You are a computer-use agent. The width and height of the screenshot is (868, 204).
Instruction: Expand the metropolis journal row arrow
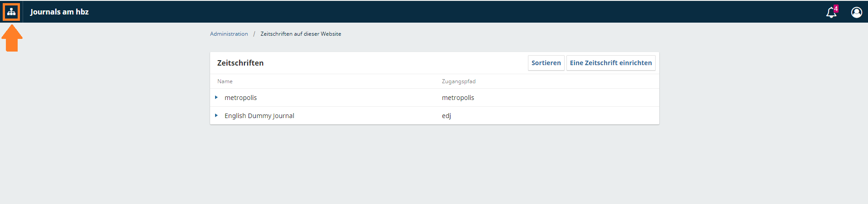216,97
